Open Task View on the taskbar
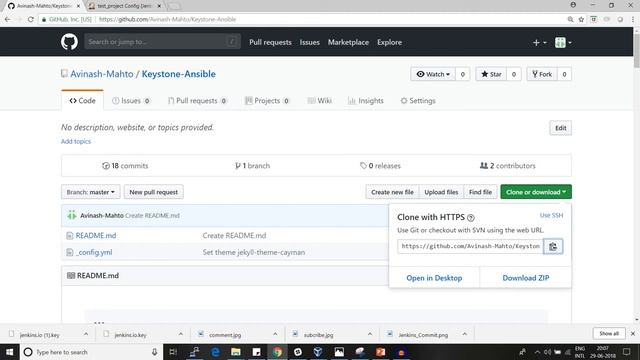Viewport: 640px width, 360px height. (173, 352)
